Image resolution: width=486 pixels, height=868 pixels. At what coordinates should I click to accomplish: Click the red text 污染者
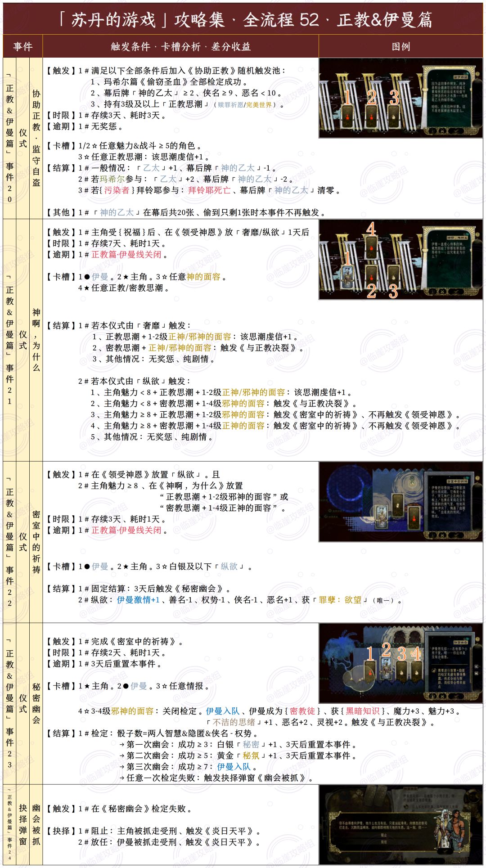117,190
